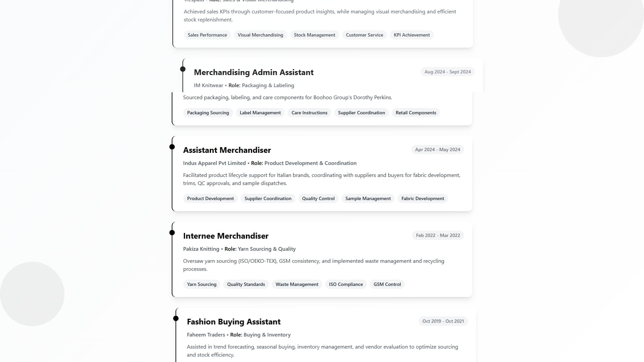
Task: Click the Retail Components tag
Action: click(416, 113)
